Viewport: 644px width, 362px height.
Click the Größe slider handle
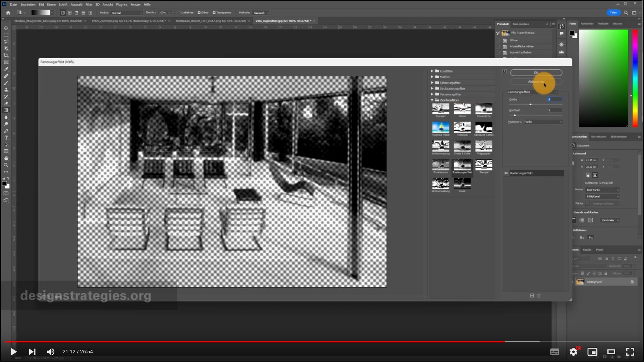click(x=531, y=104)
